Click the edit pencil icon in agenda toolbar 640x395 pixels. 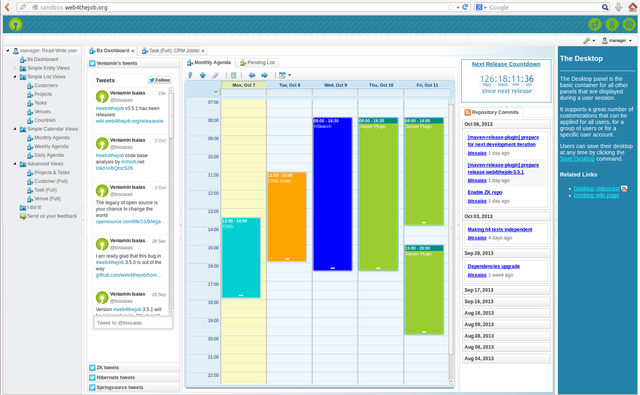[x=216, y=75]
